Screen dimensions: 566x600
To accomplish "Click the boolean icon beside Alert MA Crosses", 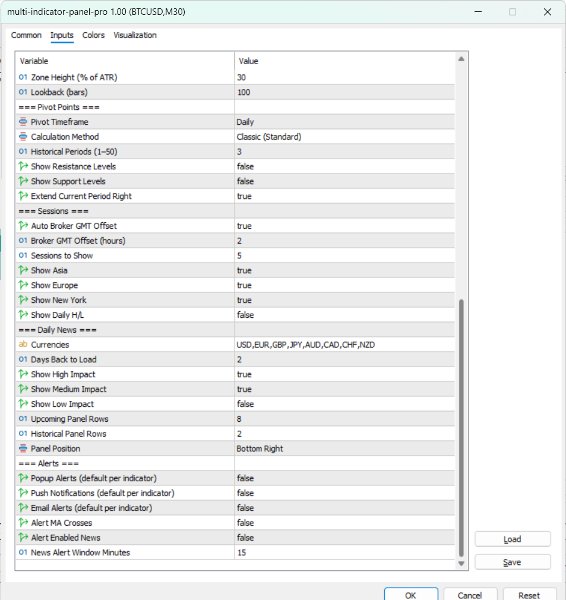I will 23,523.
